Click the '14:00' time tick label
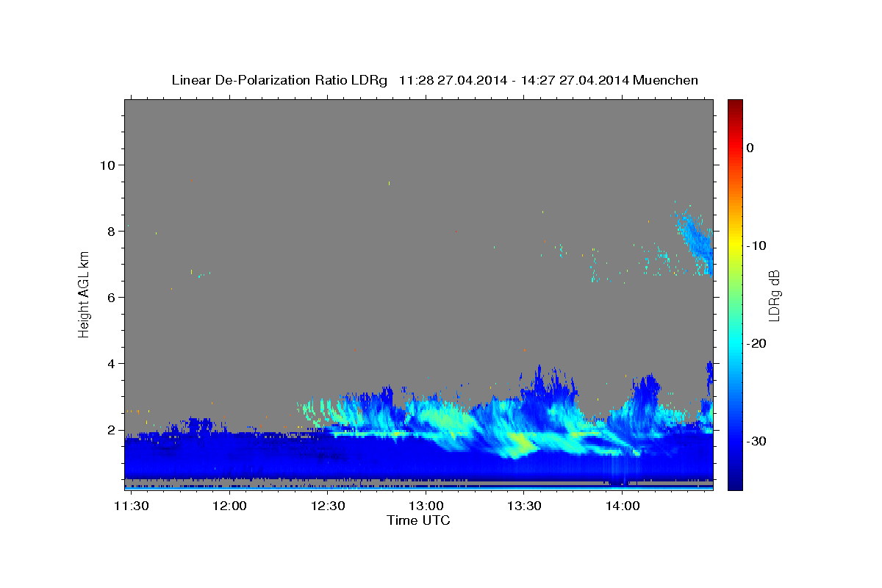The height and width of the screenshot is (588, 882). [x=622, y=506]
